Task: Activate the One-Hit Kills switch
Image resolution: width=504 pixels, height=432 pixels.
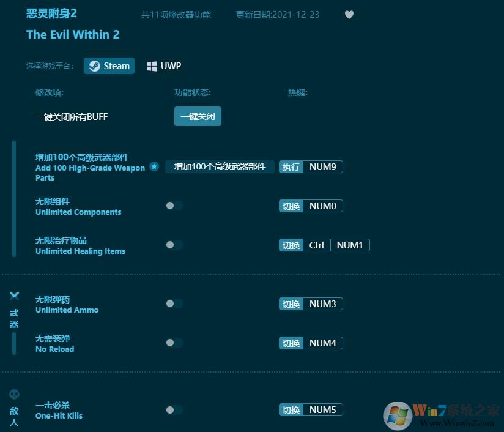Action: point(174,410)
